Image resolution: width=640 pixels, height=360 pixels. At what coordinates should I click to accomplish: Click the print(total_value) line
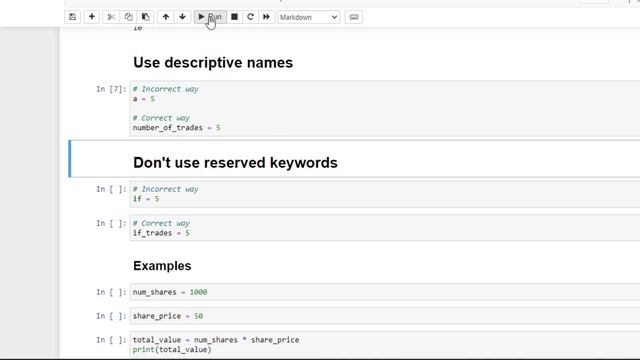(x=172, y=350)
